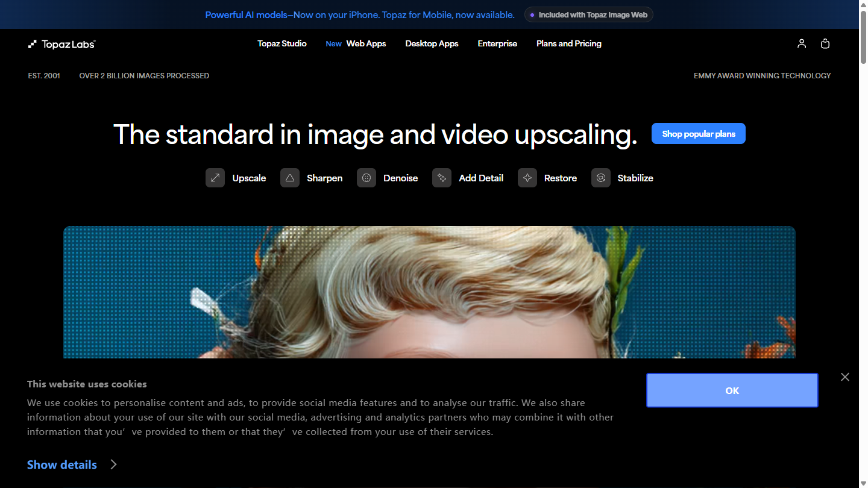
Task: Click the main upscaling headline
Action: tap(375, 134)
